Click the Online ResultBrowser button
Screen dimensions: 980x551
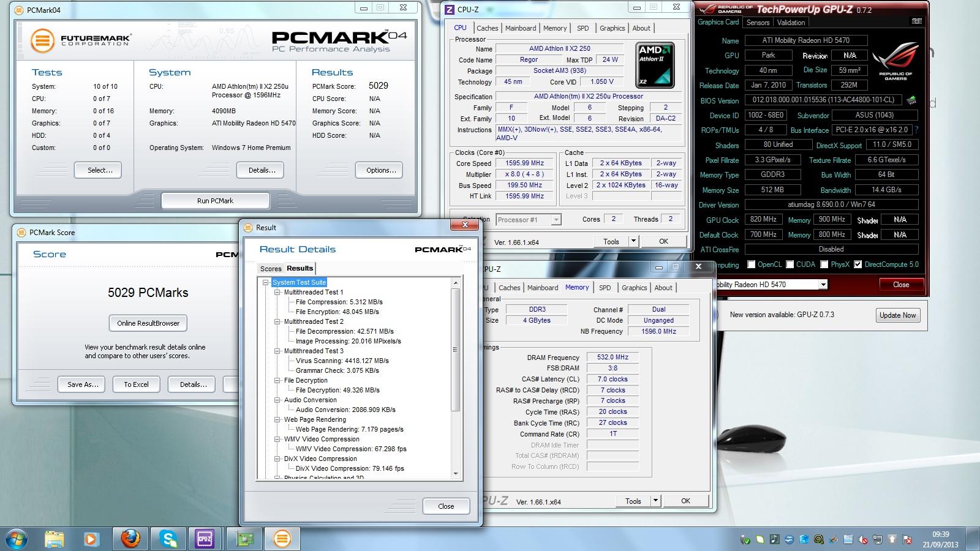(x=148, y=323)
